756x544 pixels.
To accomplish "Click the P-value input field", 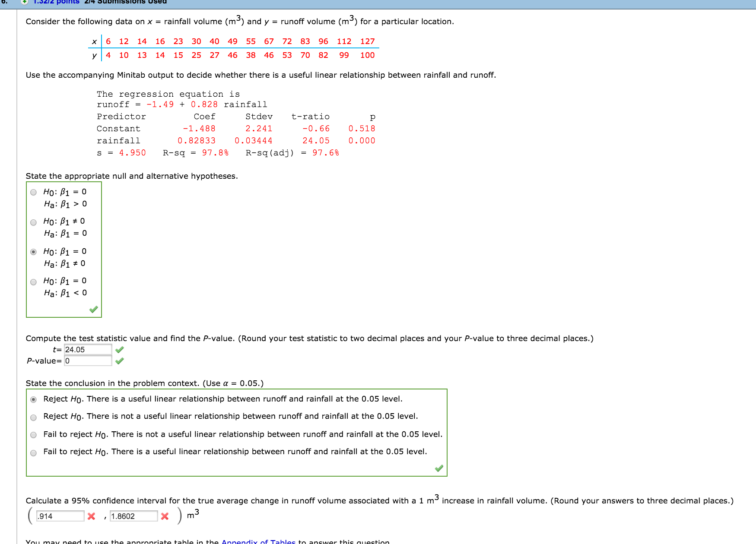I will 88,361.
